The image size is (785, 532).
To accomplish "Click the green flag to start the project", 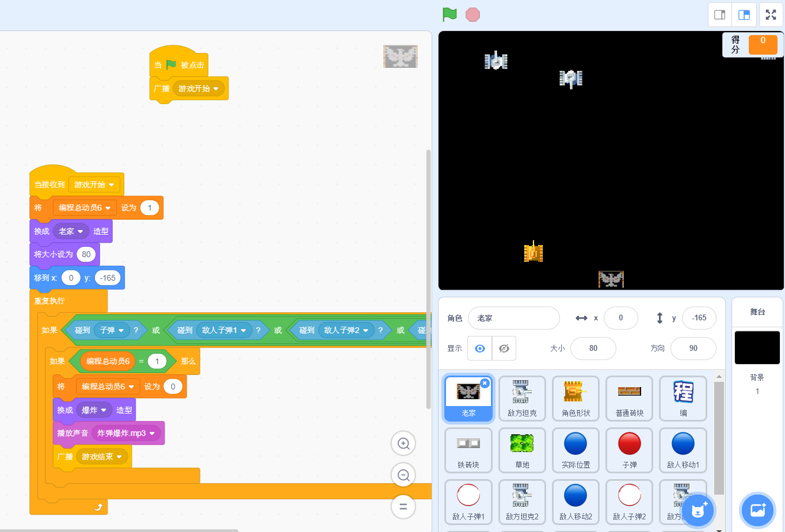I will 449,14.
